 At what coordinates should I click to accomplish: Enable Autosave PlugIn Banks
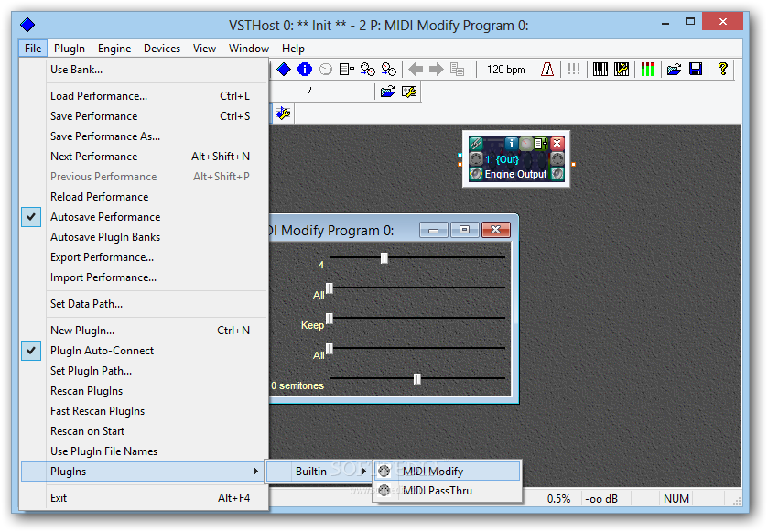point(144,237)
